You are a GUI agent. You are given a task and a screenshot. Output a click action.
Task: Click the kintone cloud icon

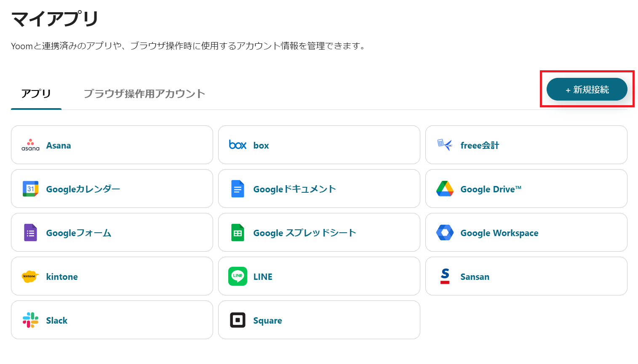(x=30, y=276)
